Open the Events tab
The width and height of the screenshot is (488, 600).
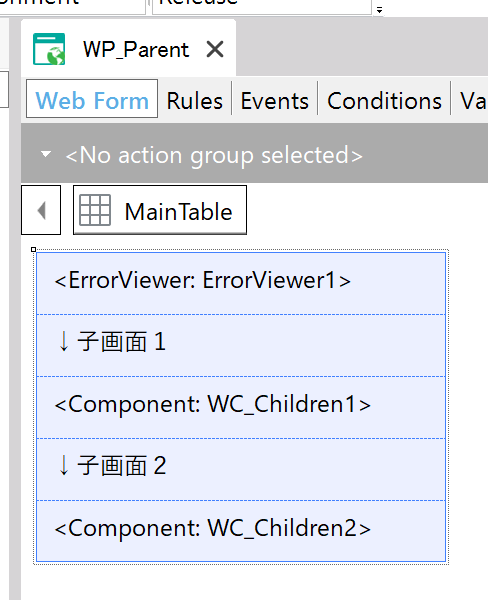click(x=274, y=101)
